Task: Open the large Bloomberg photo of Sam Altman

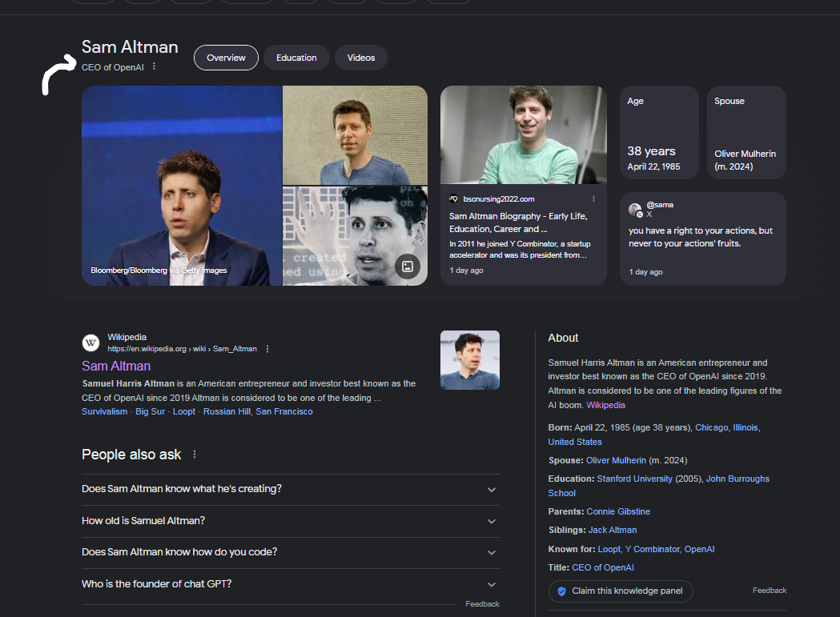Action: coord(182,186)
